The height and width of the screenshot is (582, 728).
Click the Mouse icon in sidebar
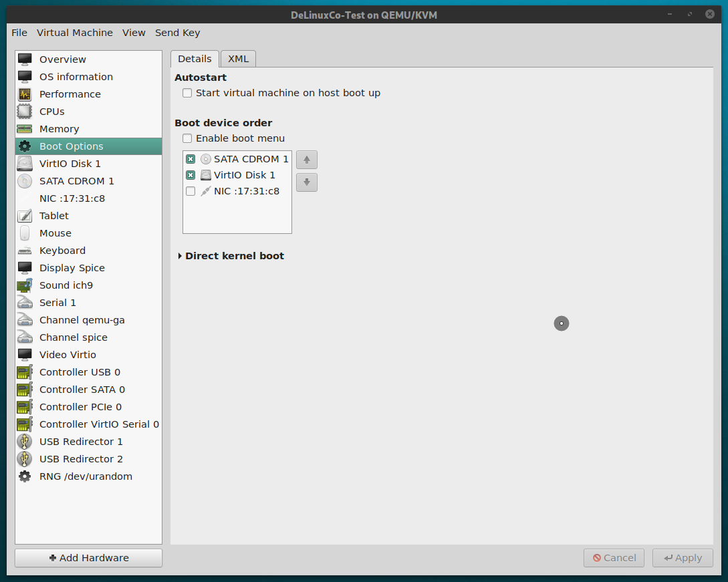click(x=25, y=233)
